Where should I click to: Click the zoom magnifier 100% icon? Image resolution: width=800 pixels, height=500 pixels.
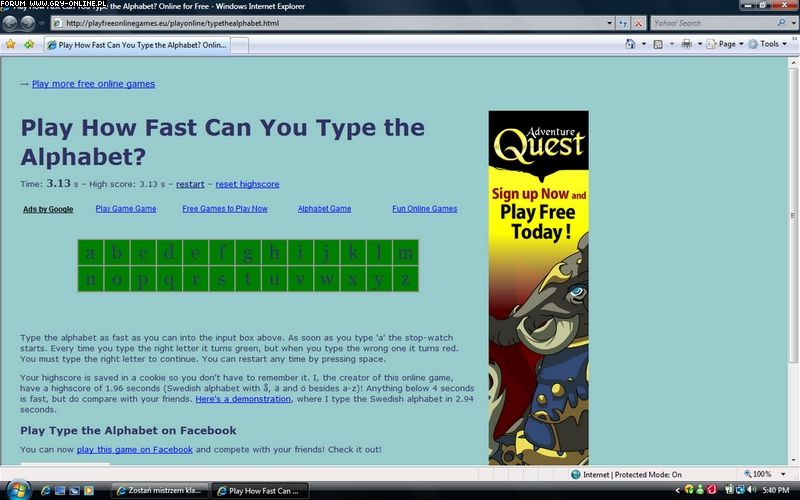tap(748, 474)
